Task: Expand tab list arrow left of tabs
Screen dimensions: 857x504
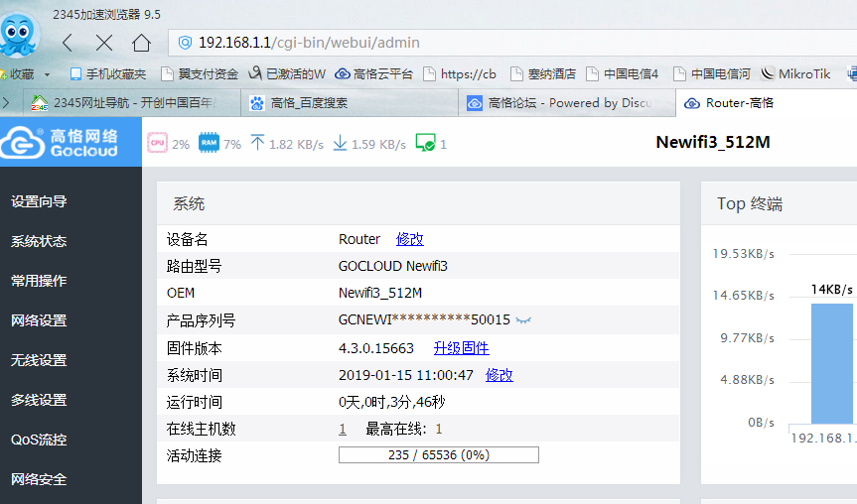Action: (x=7, y=102)
